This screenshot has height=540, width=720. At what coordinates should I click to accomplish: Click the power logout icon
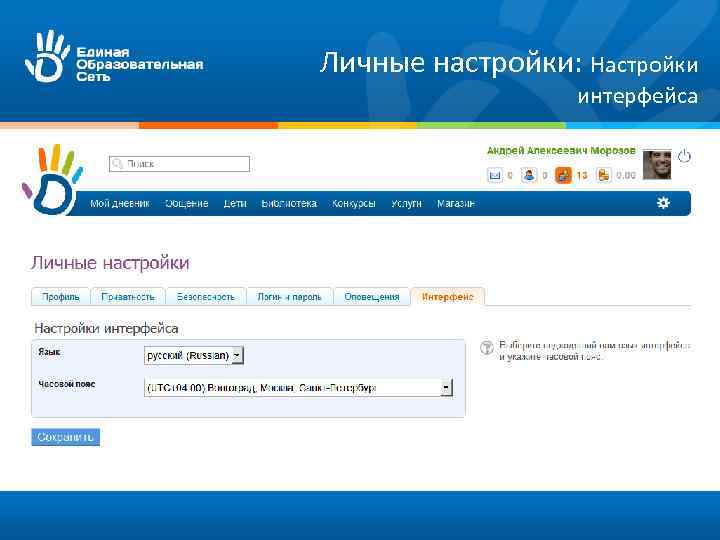(x=684, y=156)
